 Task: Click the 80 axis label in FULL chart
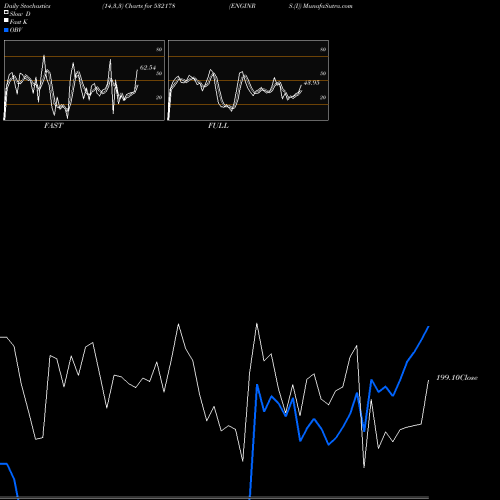coord(323,49)
